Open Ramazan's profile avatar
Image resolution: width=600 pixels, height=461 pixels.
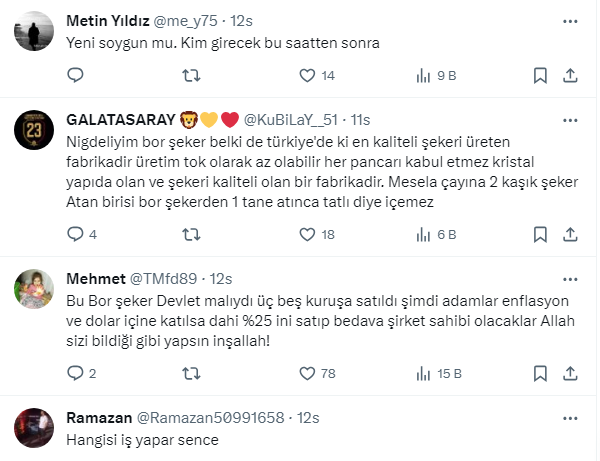pos(33,429)
